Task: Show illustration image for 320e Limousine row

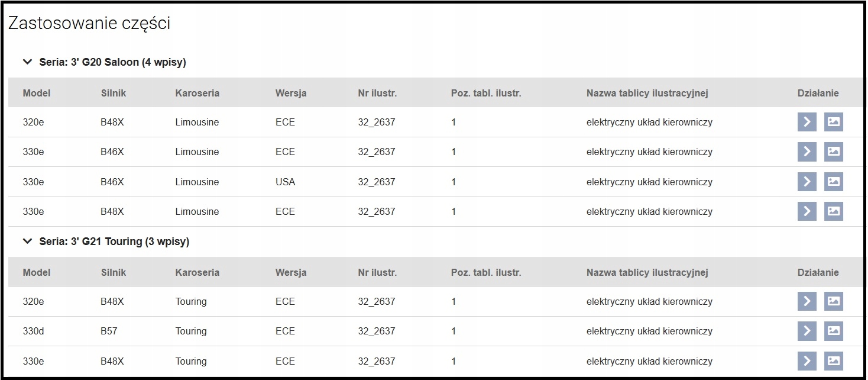Action: coord(833,122)
